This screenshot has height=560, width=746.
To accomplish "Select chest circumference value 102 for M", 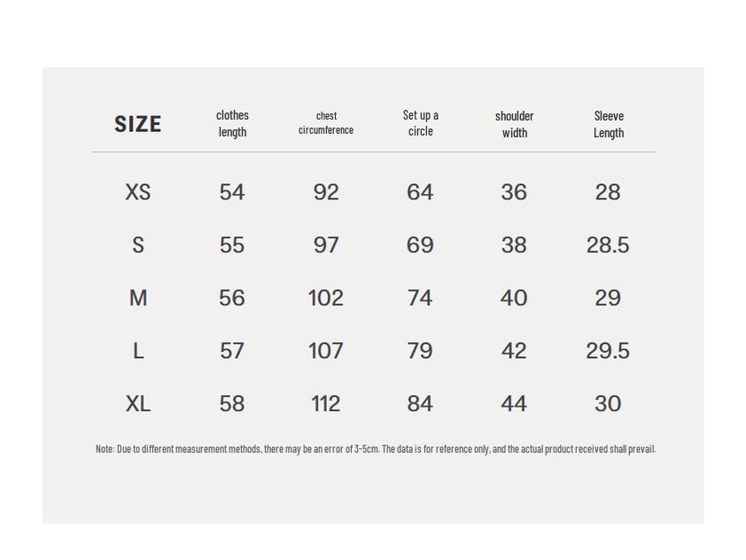I will [326, 299].
